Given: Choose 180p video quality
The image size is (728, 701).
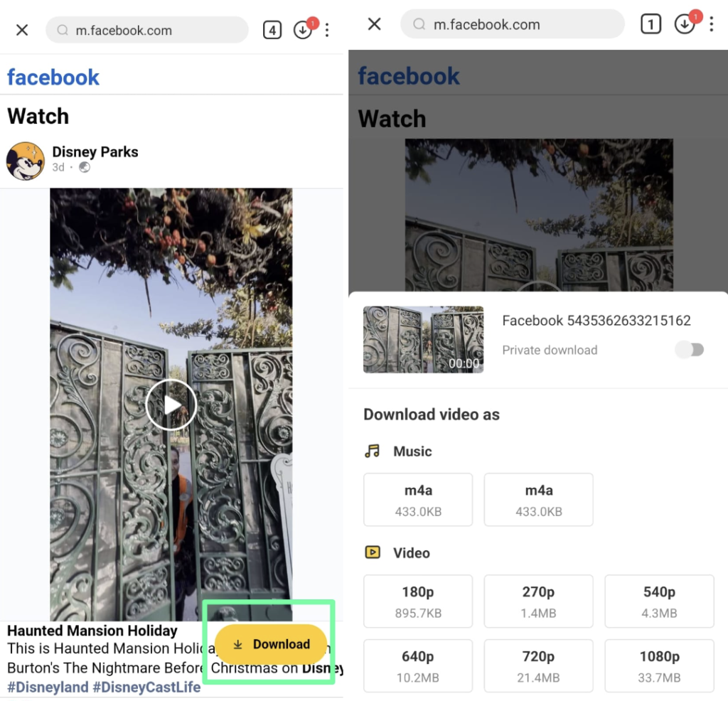Looking at the screenshot, I should 418,601.
